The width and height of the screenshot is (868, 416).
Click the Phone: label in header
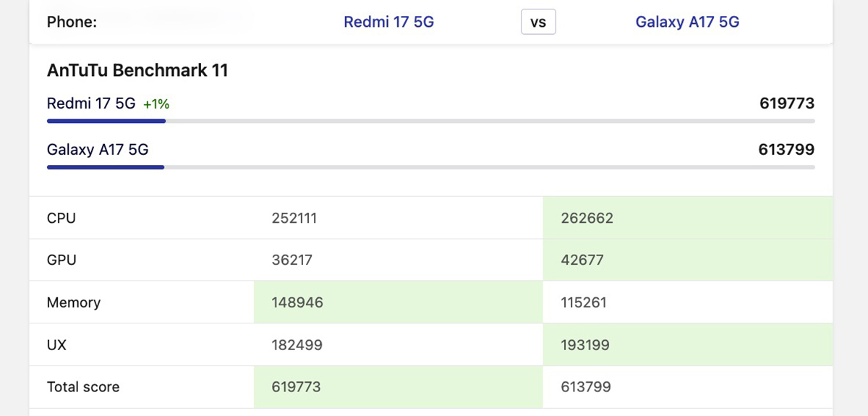[x=72, y=22]
